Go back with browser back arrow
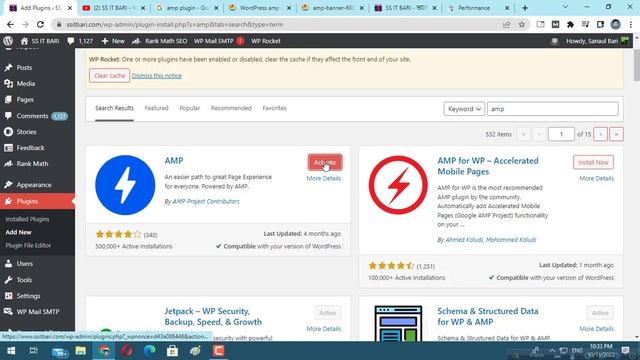The width and height of the screenshot is (640, 360). [x=10, y=24]
